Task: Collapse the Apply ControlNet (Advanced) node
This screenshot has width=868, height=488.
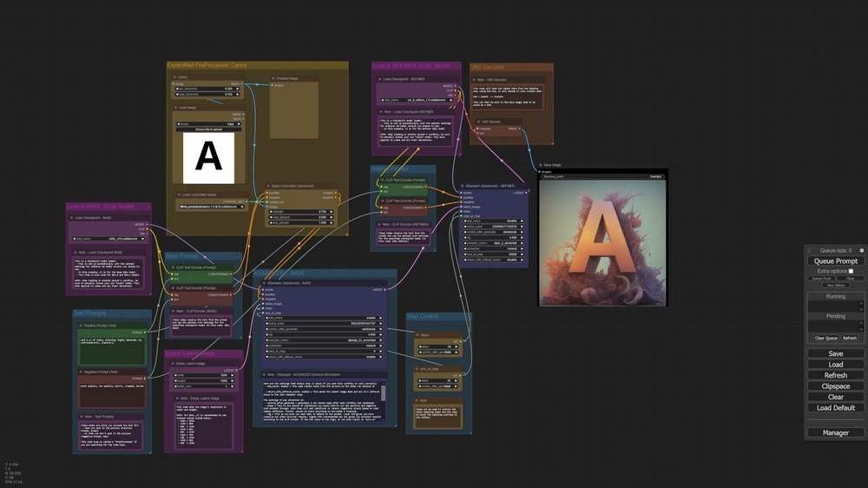Action: [266, 186]
